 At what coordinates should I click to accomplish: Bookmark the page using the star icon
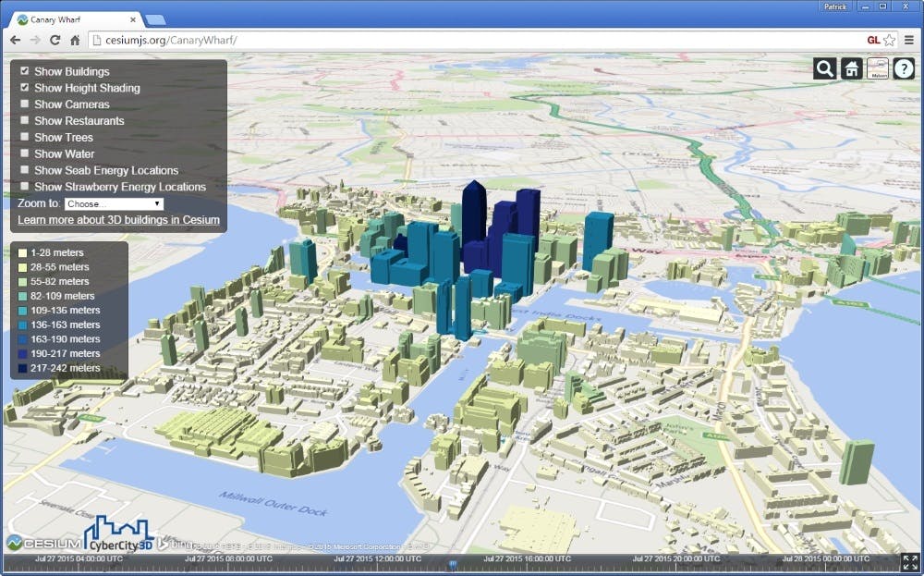pyautogui.click(x=889, y=40)
